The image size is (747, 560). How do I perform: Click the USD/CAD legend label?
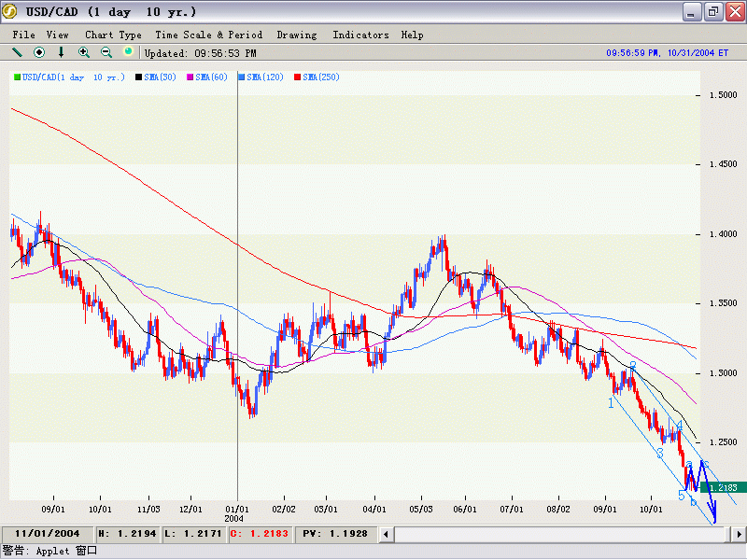73,77
